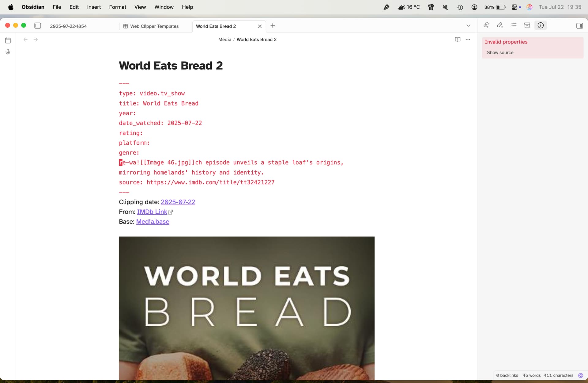Open the Obsidian app menu
The width and height of the screenshot is (588, 383).
pos(33,7)
